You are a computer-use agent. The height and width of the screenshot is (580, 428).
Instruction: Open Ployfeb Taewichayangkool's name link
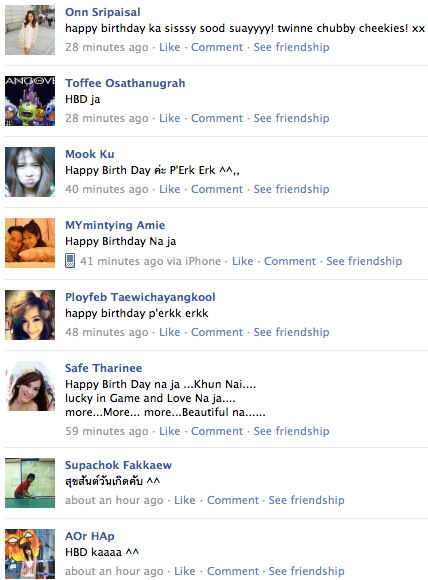[140, 297]
